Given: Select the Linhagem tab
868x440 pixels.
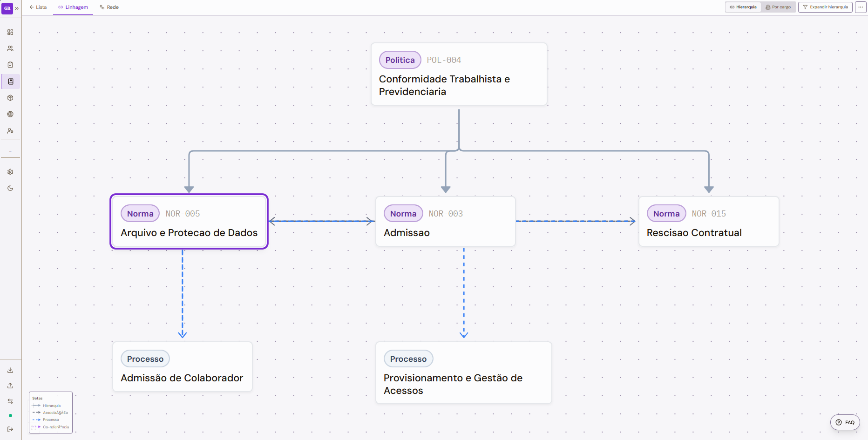Looking at the screenshot, I should pos(73,7).
